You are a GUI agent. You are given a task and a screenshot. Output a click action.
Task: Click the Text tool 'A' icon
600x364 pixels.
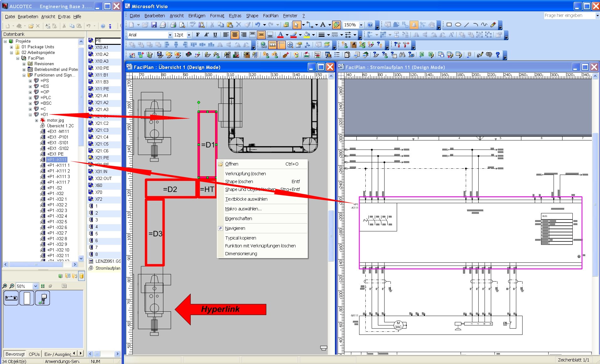(x=322, y=25)
